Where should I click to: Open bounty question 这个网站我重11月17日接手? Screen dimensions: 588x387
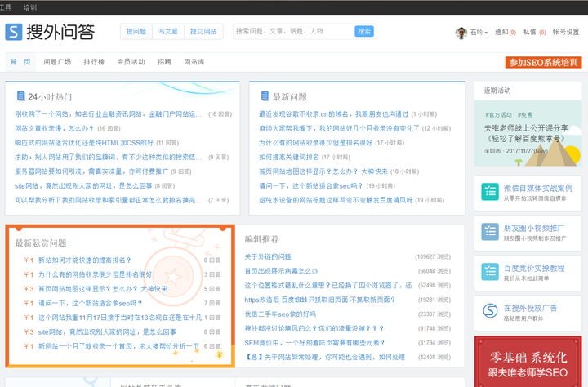(x=119, y=318)
